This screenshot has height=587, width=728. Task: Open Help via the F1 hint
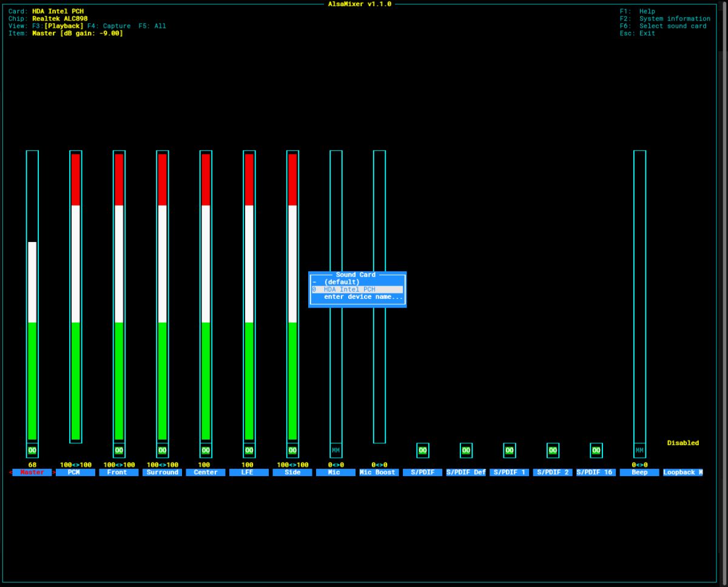(638, 12)
